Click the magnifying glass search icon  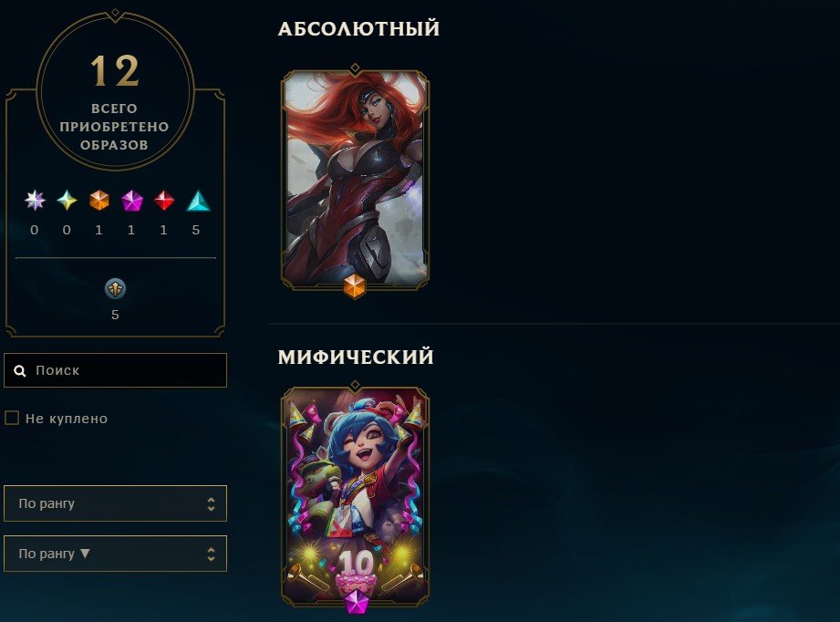[x=20, y=370]
